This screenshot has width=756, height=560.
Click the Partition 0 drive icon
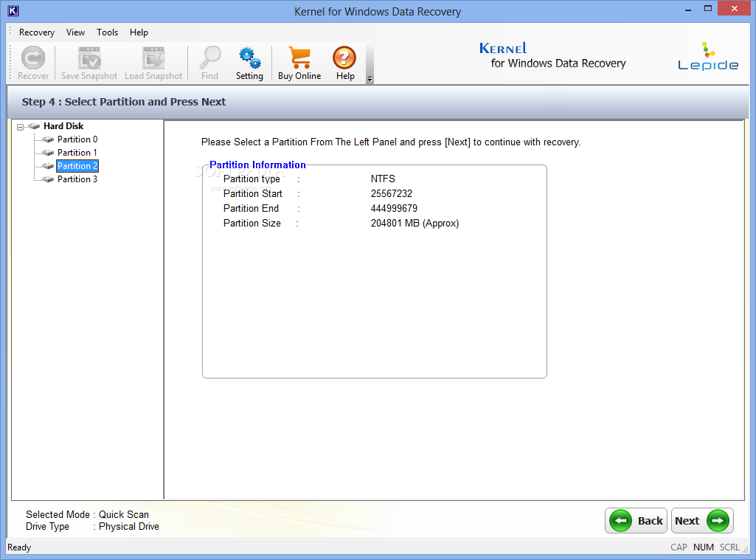coord(48,139)
